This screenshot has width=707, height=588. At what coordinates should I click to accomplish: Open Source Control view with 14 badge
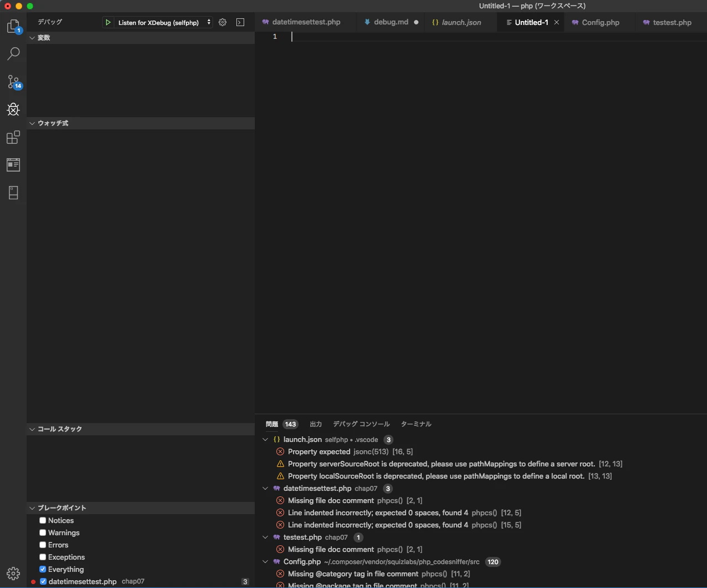tap(13, 82)
